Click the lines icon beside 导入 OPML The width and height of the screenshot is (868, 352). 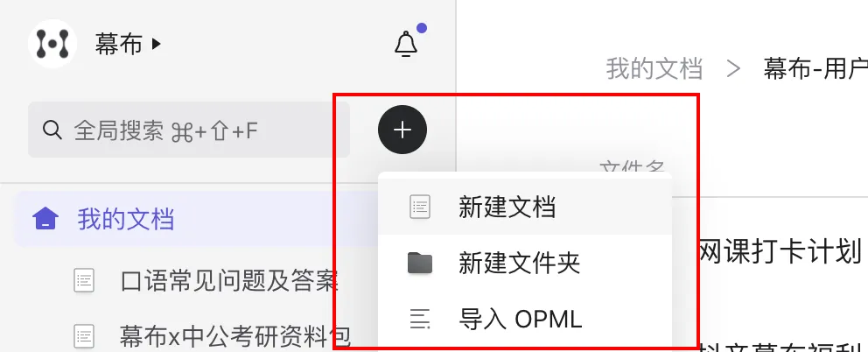420,320
